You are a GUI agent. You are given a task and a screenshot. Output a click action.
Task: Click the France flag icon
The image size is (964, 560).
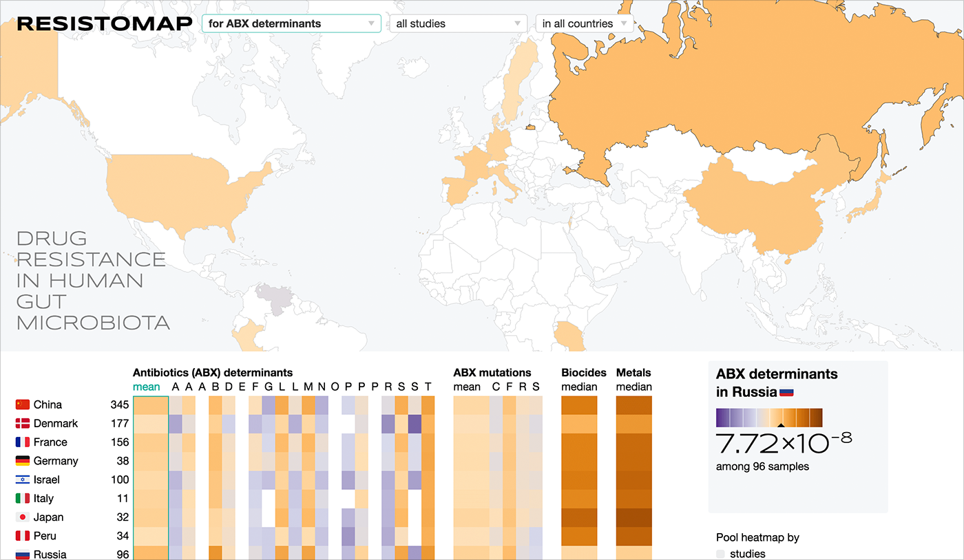(23, 442)
